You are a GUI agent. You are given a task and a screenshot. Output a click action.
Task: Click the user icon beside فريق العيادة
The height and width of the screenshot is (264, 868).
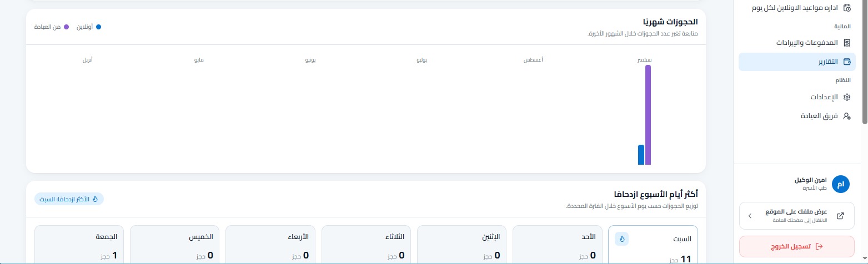point(847,116)
